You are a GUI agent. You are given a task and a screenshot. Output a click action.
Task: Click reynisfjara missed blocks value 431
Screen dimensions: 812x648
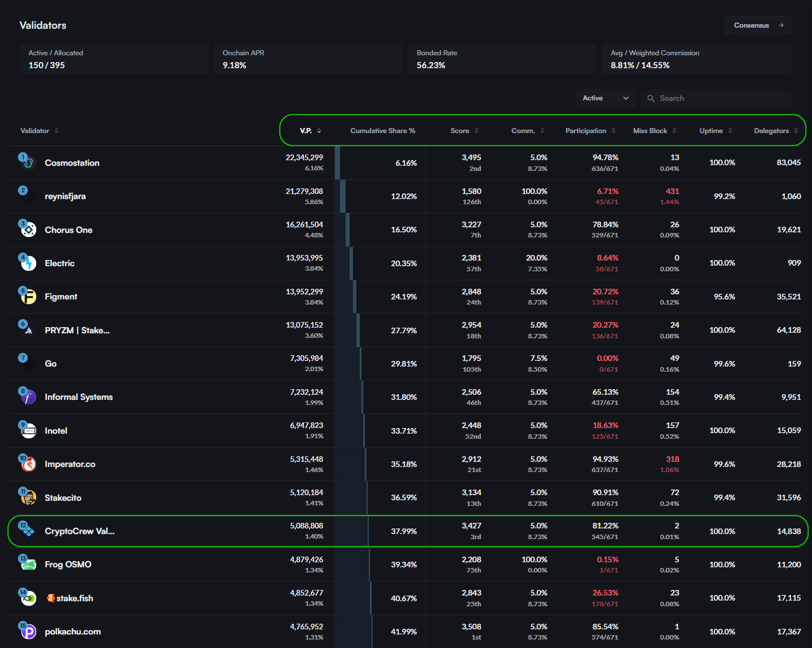click(x=673, y=191)
